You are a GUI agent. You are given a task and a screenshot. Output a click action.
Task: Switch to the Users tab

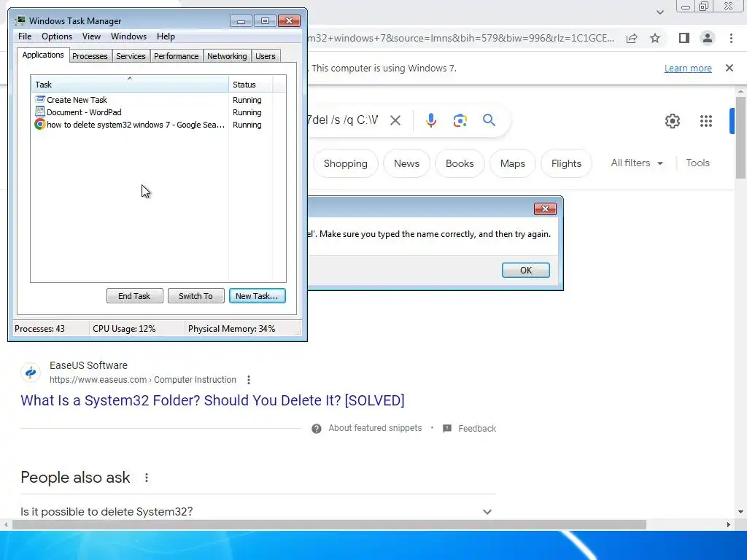[265, 56]
